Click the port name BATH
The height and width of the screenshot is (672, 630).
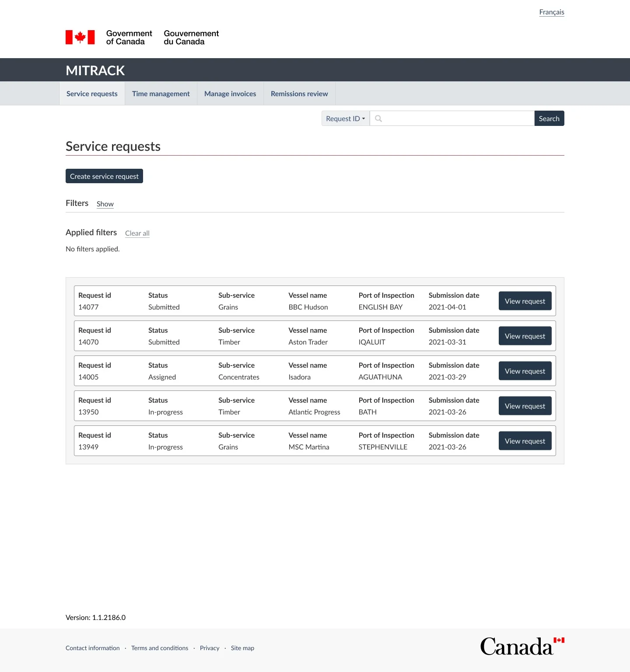367,412
